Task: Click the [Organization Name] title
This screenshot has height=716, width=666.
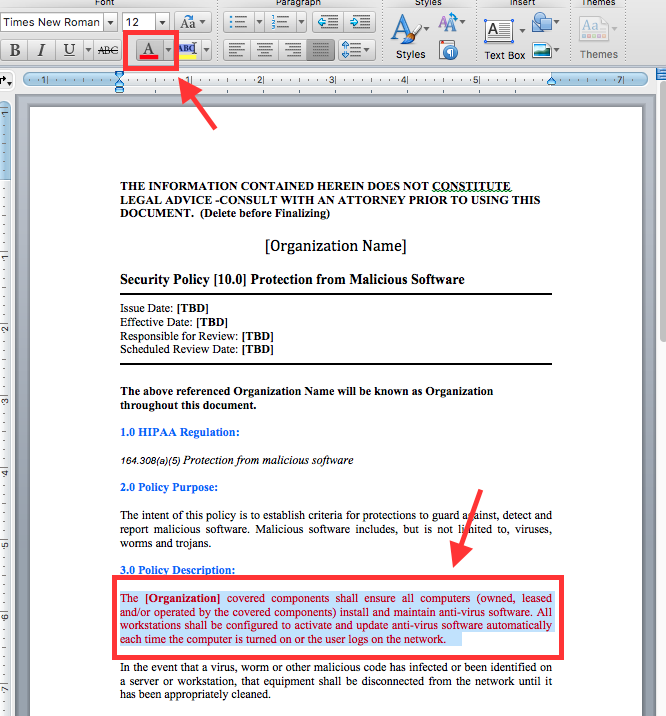Action: click(x=336, y=246)
